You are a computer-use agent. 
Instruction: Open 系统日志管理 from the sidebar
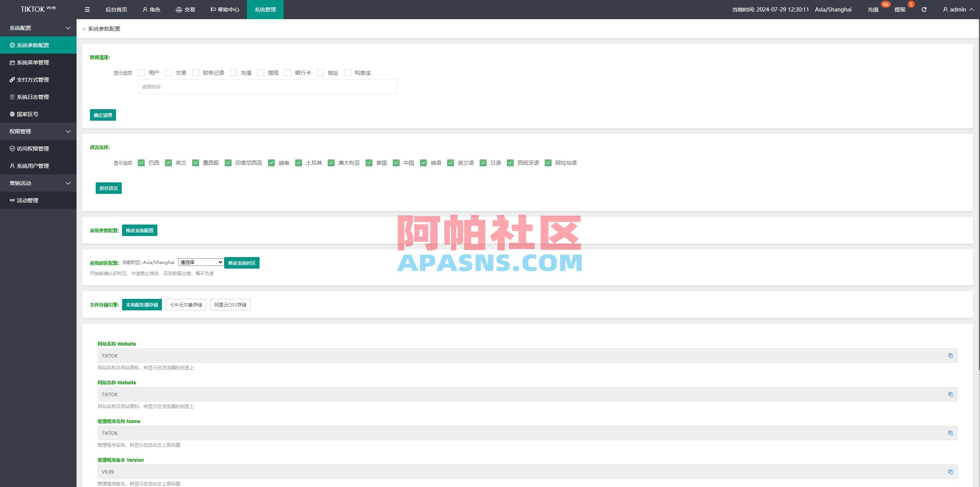click(x=33, y=97)
